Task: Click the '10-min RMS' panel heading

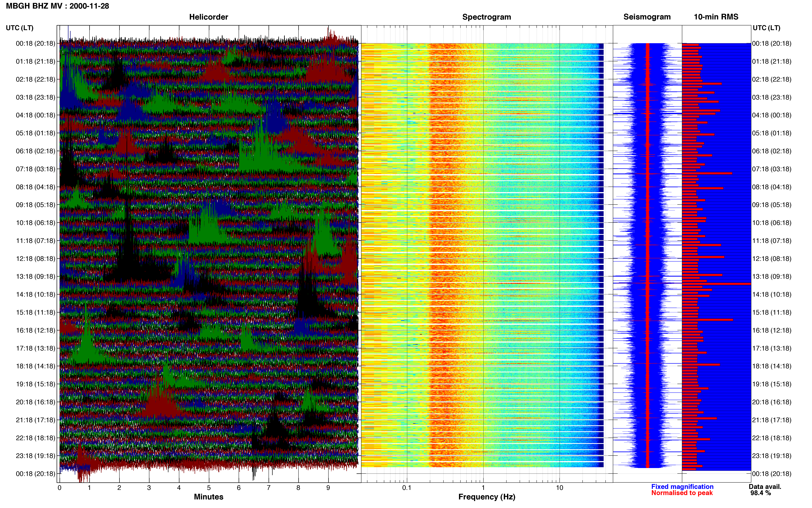Action: point(716,17)
